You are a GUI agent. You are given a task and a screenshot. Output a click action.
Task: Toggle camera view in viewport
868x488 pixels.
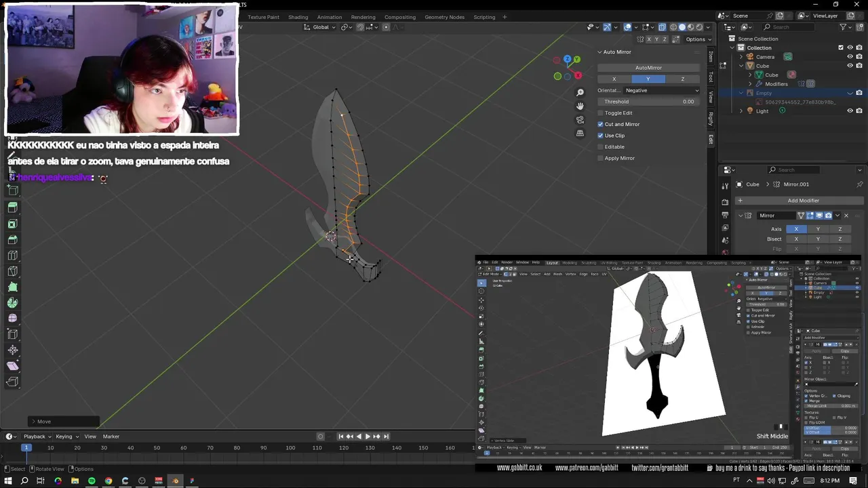(x=580, y=119)
